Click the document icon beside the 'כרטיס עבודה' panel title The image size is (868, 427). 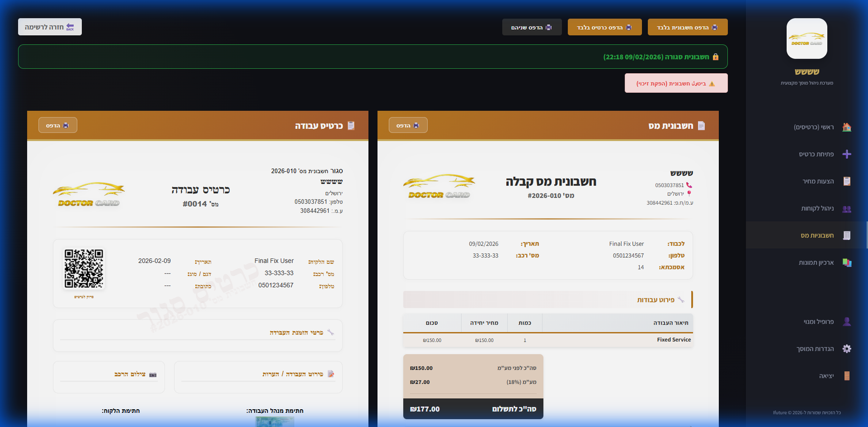click(x=351, y=125)
